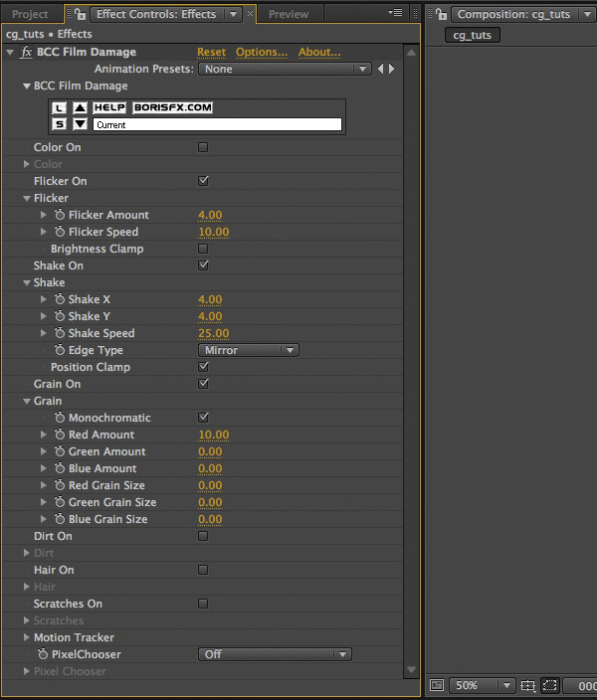Click the BCC preset load L icon
The width and height of the screenshot is (597, 700).
point(59,107)
